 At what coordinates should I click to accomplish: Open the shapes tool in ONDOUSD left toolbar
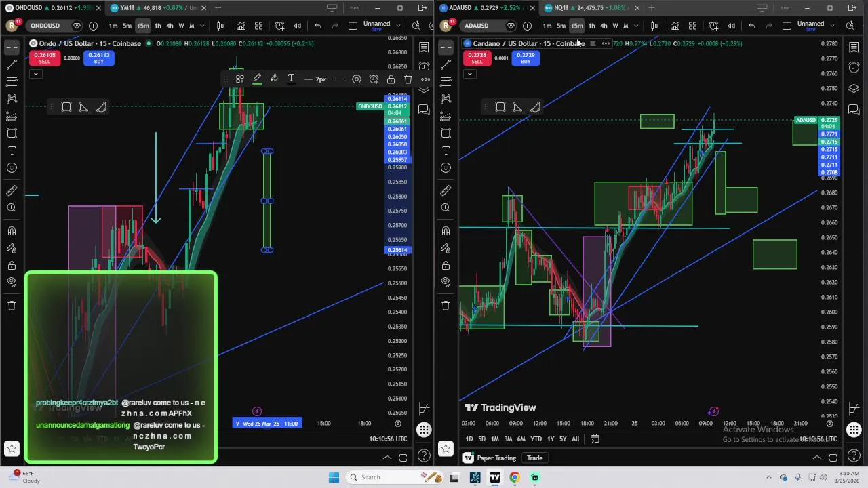click(x=12, y=133)
